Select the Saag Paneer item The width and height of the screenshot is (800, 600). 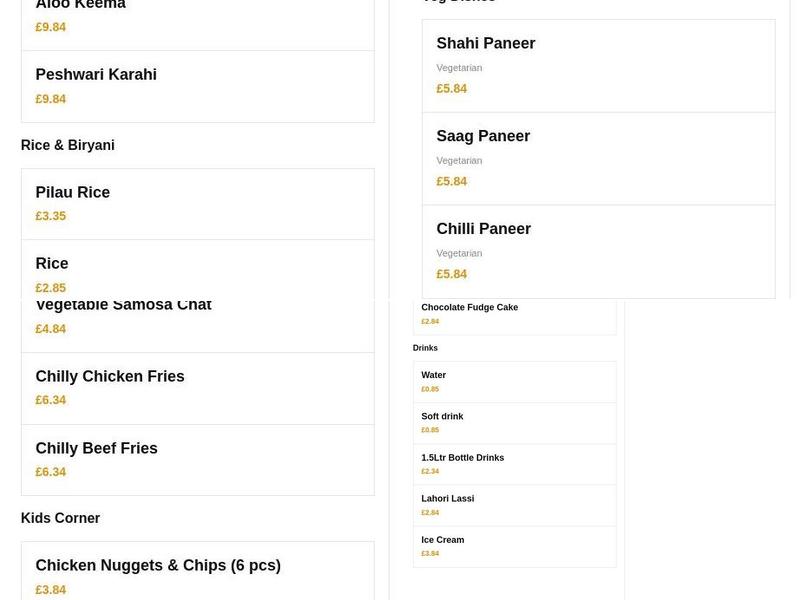pos(482,136)
